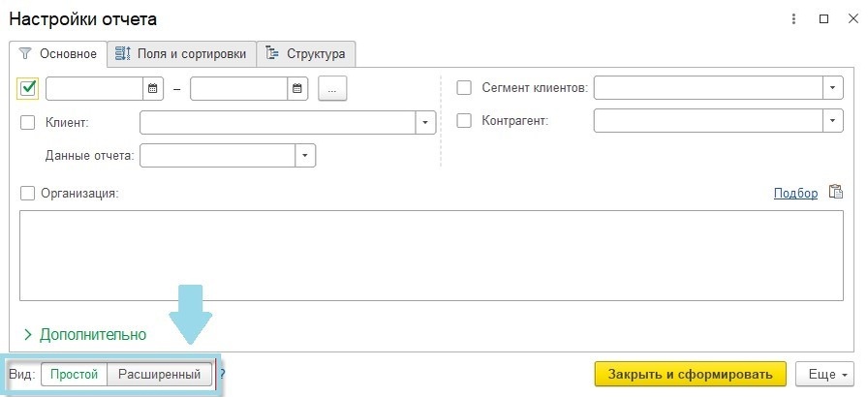Image resolution: width=868 pixels, height=397 pixels.
Task: Click the period selection ellipsis button
Action: point(332,89)
